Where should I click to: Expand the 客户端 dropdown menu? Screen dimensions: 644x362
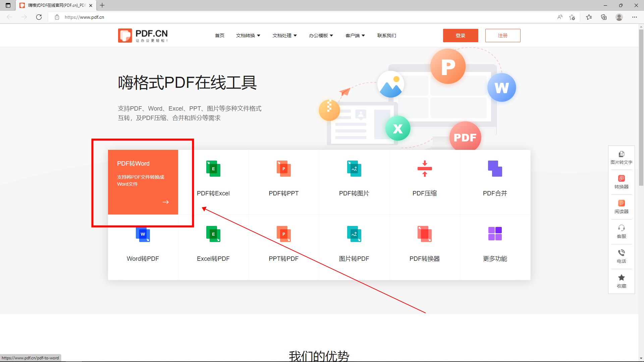[355, 36]
